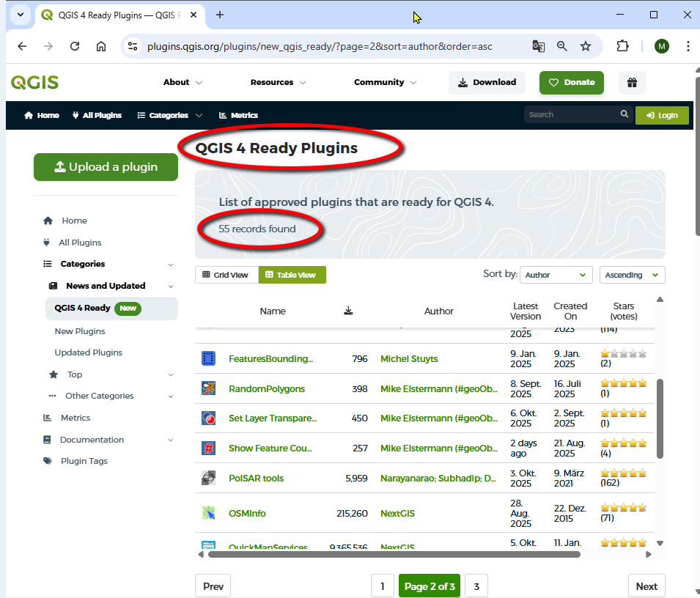Image resolution: width=700 pixels, height=598 pixels.
Task: Open browser extensions puzzle icon
Action: pyautogui.click(x=622, y=46)
